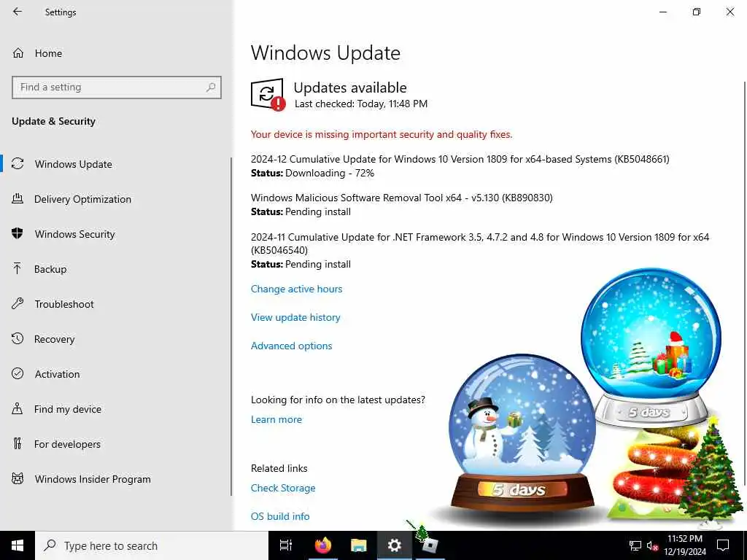Open the Home page icon
747x560 pixels.
point(18,52)
